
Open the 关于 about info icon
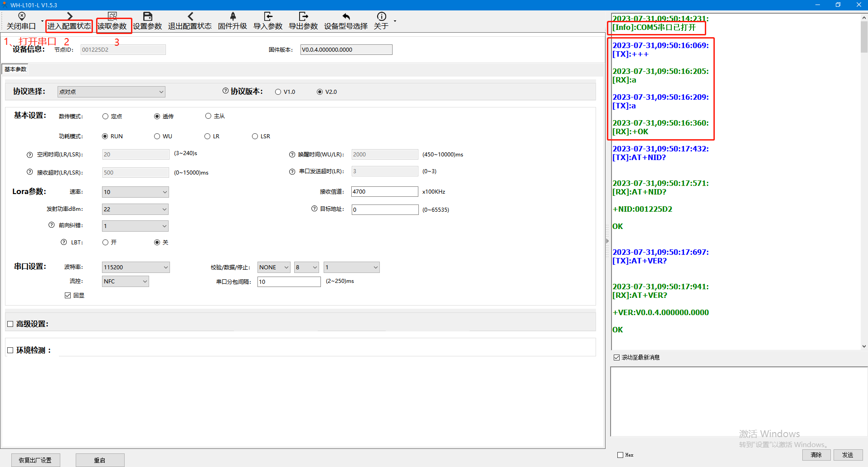pyautogui.click(x=381, y=17)
